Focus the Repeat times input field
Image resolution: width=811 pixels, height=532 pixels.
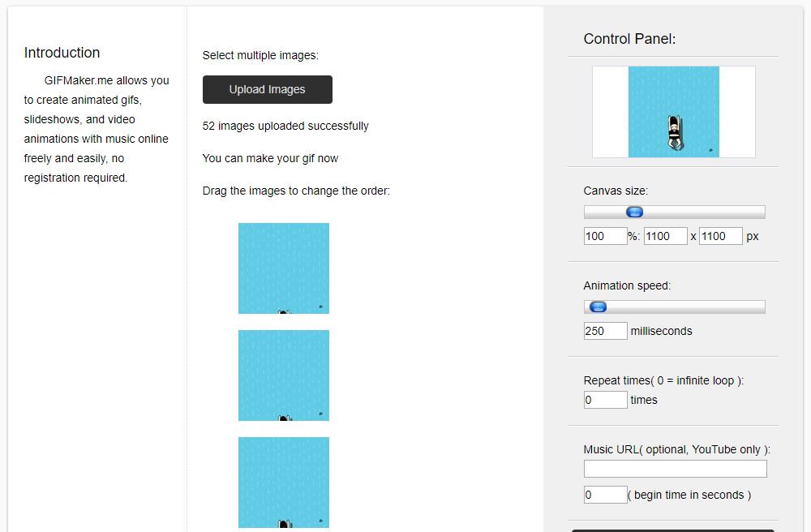click(x=605, y=400)
